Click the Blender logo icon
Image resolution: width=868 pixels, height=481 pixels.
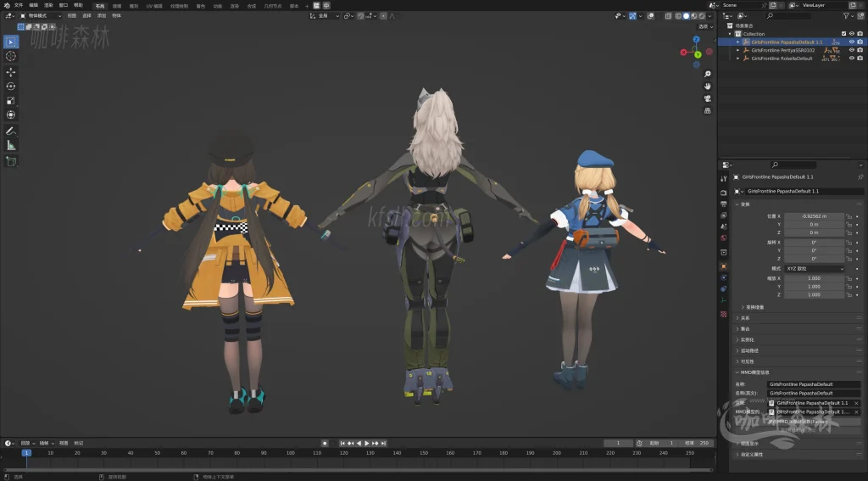(x=6, y=5)
